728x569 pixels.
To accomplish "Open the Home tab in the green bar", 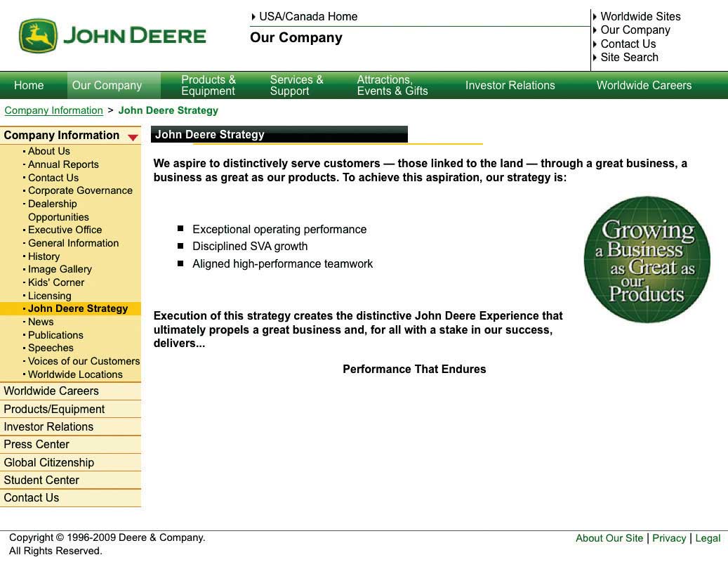I will click(29, 86).
